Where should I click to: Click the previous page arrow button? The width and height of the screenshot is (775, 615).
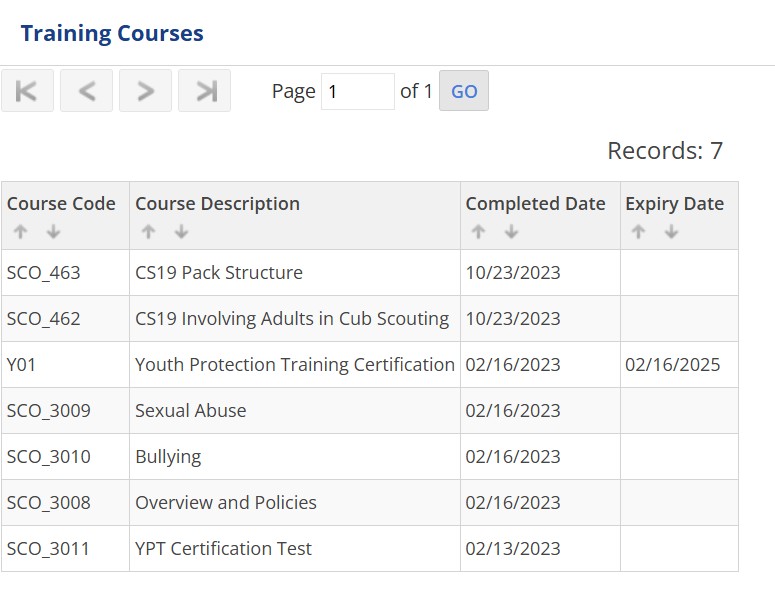[86, 91]
